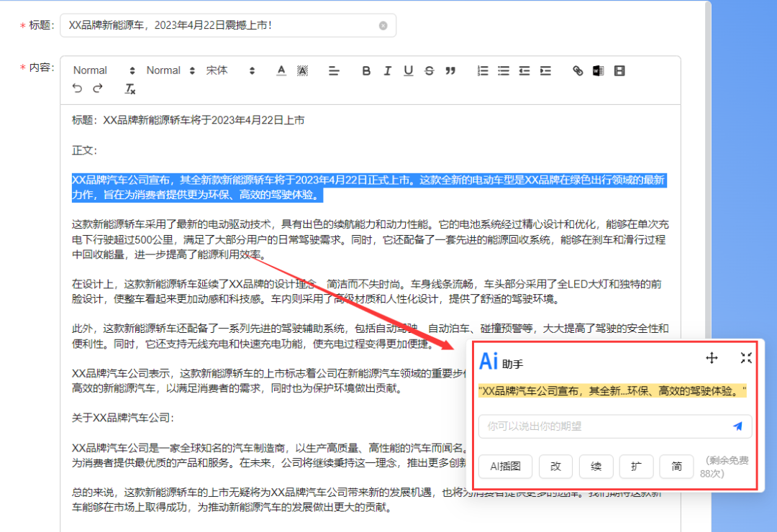777x532 pixels.
Task: Click the paragraph starting '此外, 这款新能源轿车'
Action: [370, 336]
